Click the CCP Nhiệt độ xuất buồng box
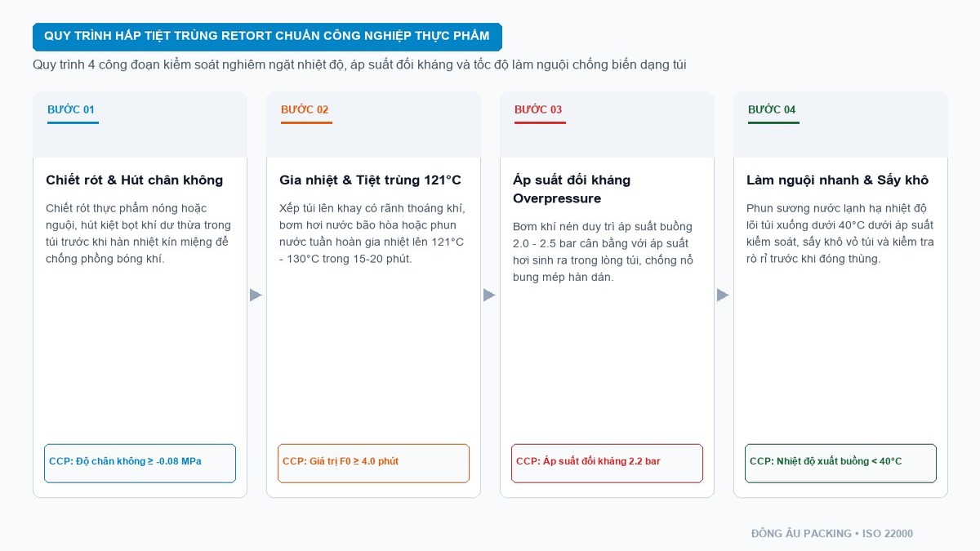Screen dimensions: 980x551 click(x=840, y=463)
